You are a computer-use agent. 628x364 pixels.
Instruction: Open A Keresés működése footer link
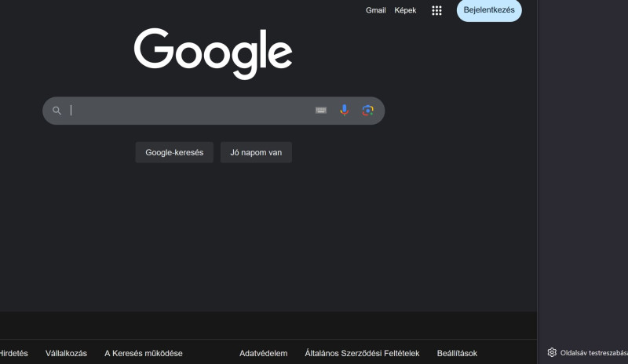(x=144, y=353)
